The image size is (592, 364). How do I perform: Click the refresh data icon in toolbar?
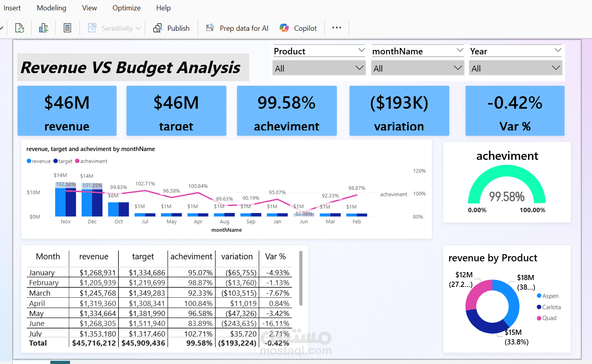pos(20,28)
